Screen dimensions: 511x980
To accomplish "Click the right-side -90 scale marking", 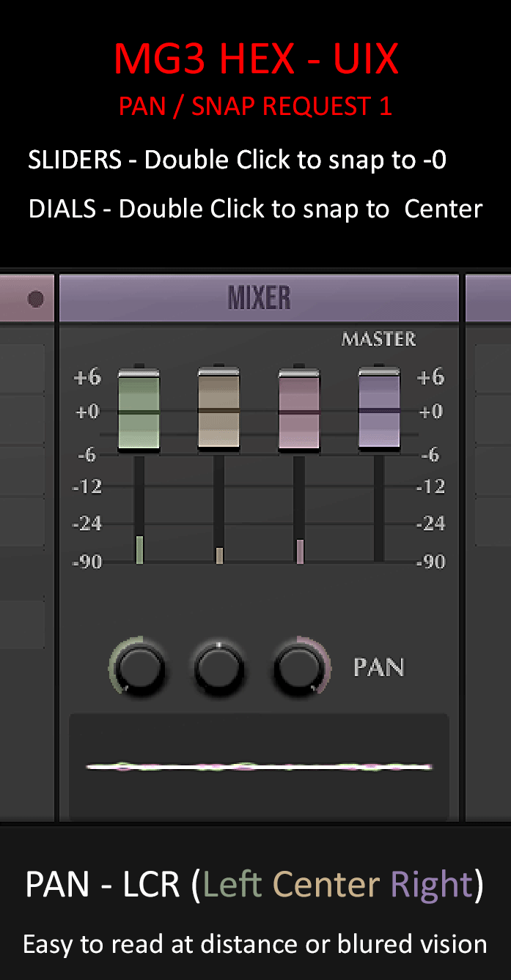I will [430, 563].
